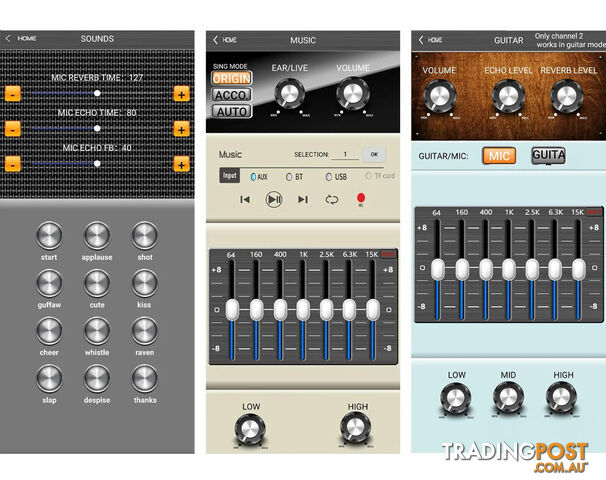Image resolution: width=606 pixels, height=480 pixels.
Task: Select the AUTO sing mode
Action: 232,112
